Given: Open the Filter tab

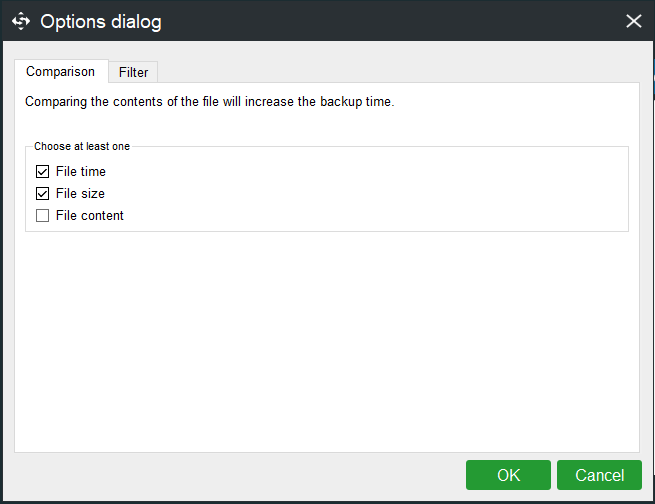Looking at the screenshot, I should tap(133, 72).
